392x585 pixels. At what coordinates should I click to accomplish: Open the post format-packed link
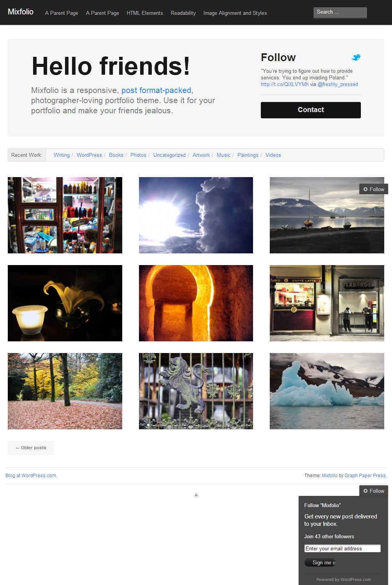pyautogui.click(x=156, y=90)
